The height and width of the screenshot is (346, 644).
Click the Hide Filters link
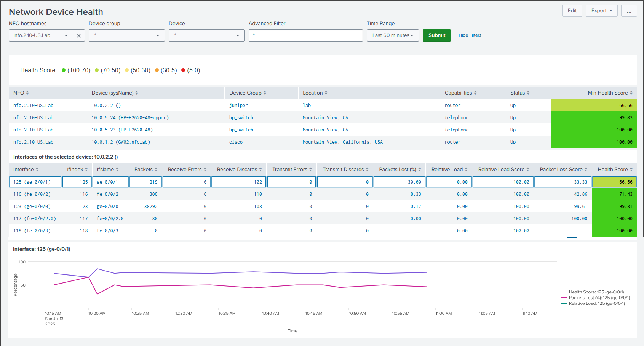(x=470, y=35)
